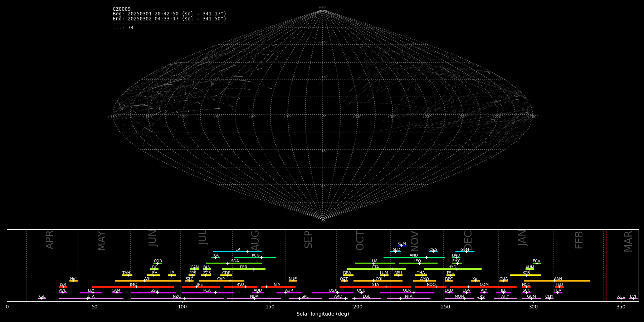Click the NOO shower label
This screenshot has height=322, width=644.
tap(431, 285)
